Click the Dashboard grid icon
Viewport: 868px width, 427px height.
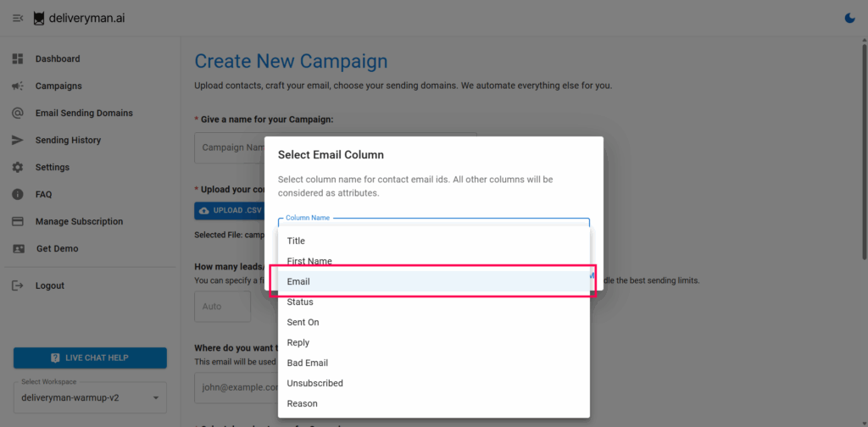click(x=18, y=58)
